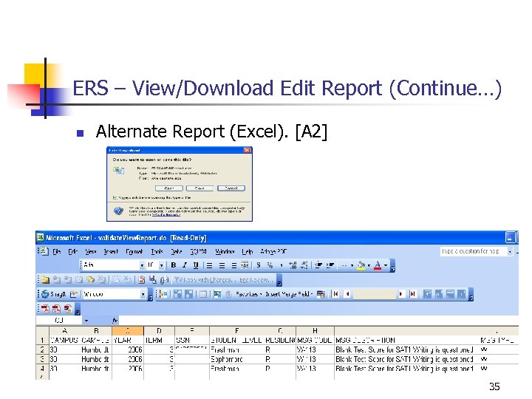Go to first record in merge toolbar
532x399 pixels.
tap(335, 294)
